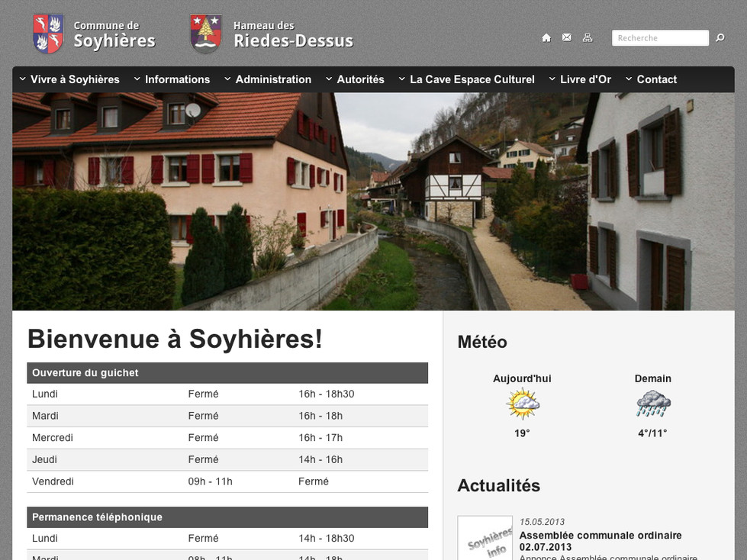Open the Livre d'Or menu
747x560 pixels.
point(585,79)
